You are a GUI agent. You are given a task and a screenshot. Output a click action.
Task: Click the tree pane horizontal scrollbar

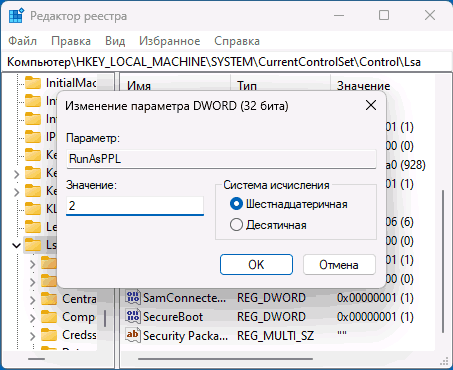point(36,359)
